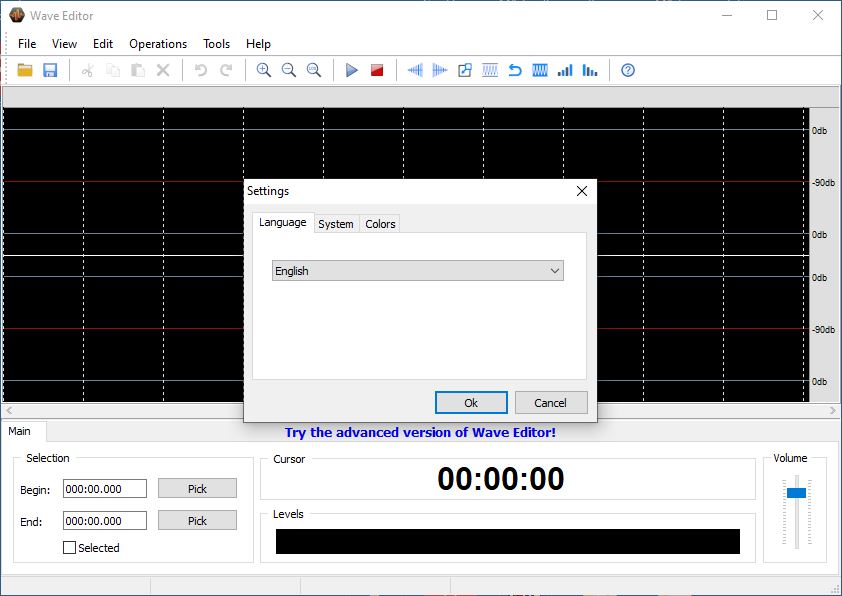Start playback with the blue Play icon
The height and width of the screenshot is (596, 842).
click(x=352, y=70)
